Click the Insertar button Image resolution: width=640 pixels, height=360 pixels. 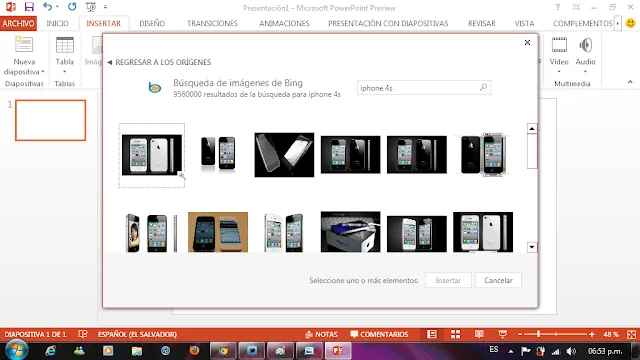coord(448,280)
